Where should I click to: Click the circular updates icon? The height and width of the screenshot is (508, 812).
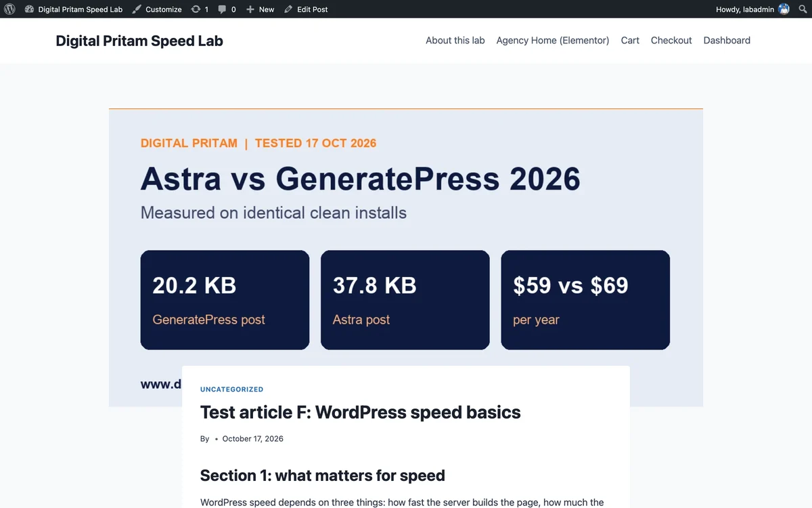[196, 9]
